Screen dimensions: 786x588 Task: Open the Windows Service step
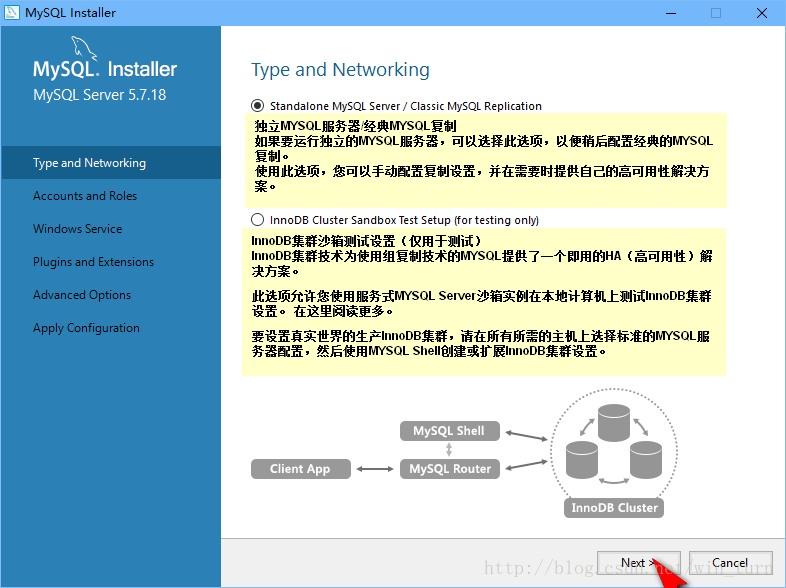pyautogui.click(x=77, y=229)
